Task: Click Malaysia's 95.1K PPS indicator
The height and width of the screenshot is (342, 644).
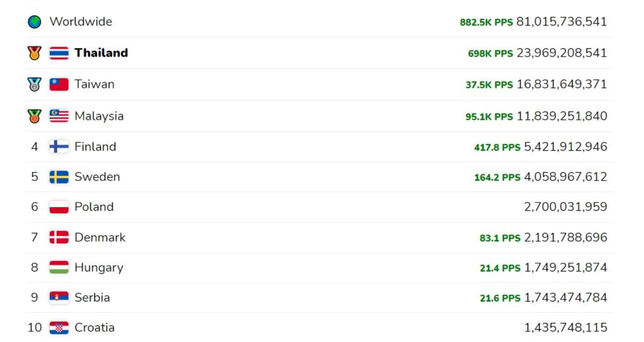Action: (489, 117)
